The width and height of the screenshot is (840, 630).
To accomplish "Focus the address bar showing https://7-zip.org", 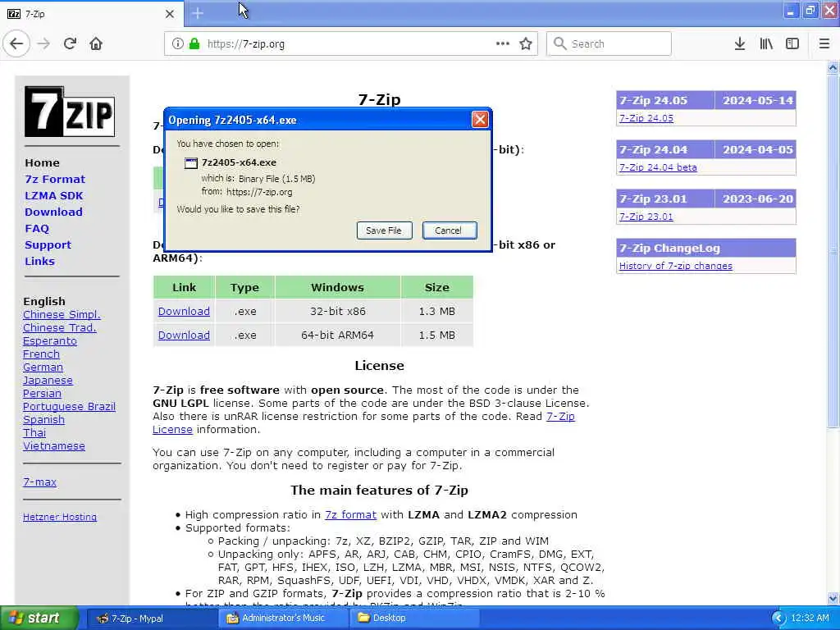I will [x=351, y=44].
